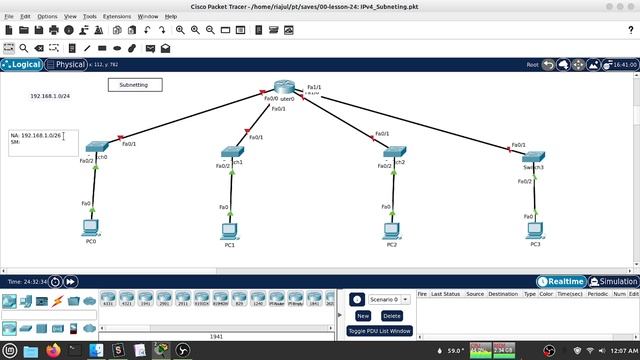
Task: Select the Connections lightning bolt category
Action: click(x=58, y=301)
